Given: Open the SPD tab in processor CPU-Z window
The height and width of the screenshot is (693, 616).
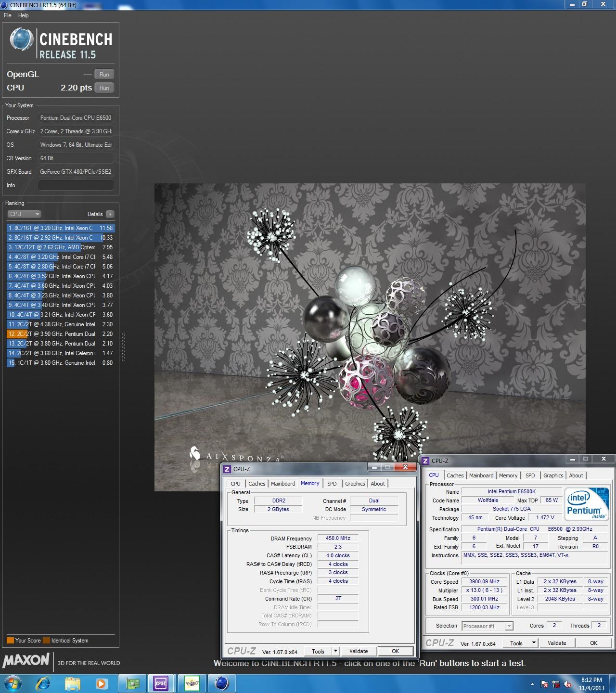Looking at the screenshot, I should (x=530, y=475).
